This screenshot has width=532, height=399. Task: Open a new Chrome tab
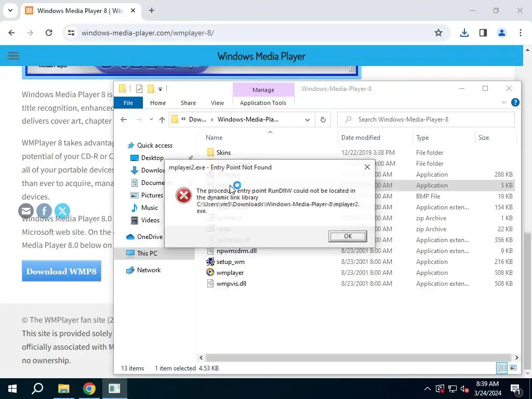click(x=152, y=10)
